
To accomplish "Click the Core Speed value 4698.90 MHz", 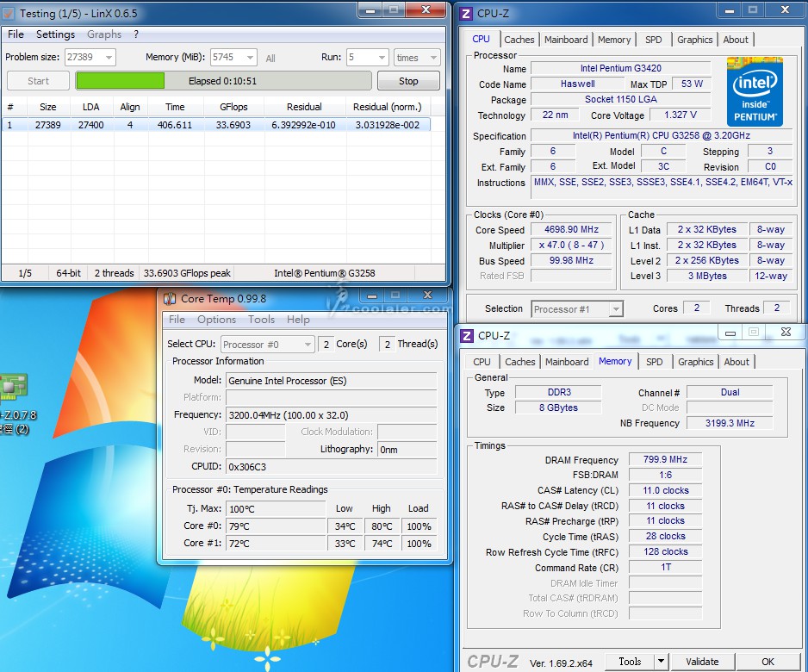I will click(571, 229).
